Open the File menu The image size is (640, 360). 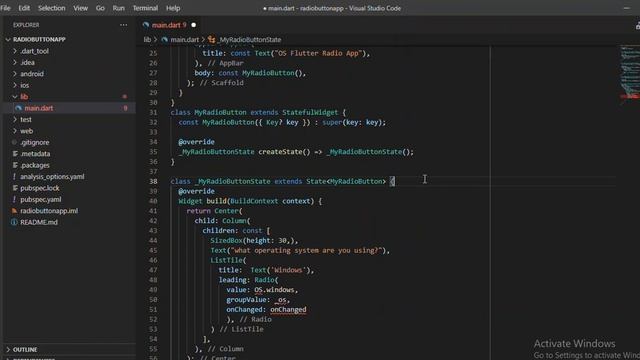coord(5,8)
